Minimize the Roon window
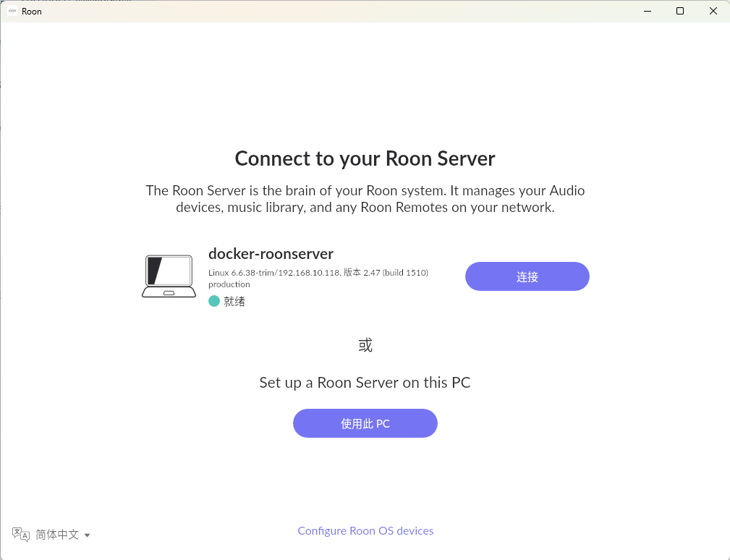 [x=646, y=11]
